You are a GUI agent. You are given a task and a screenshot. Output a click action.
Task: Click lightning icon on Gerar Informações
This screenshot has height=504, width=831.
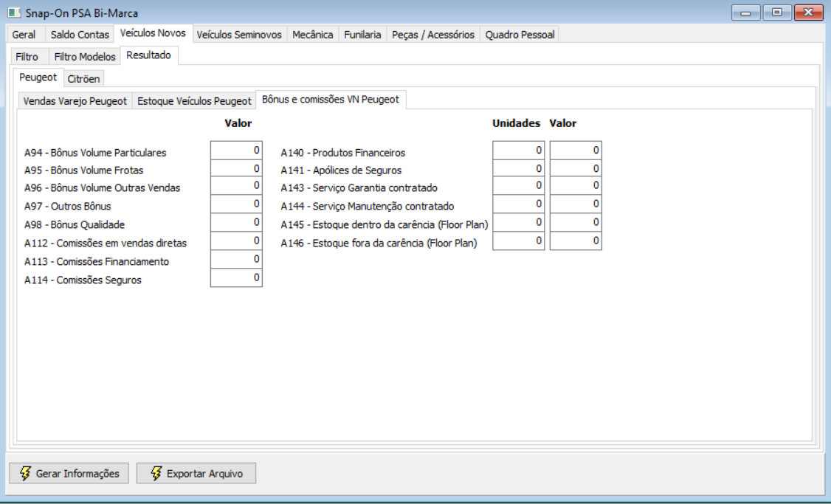tap(25, 473)
